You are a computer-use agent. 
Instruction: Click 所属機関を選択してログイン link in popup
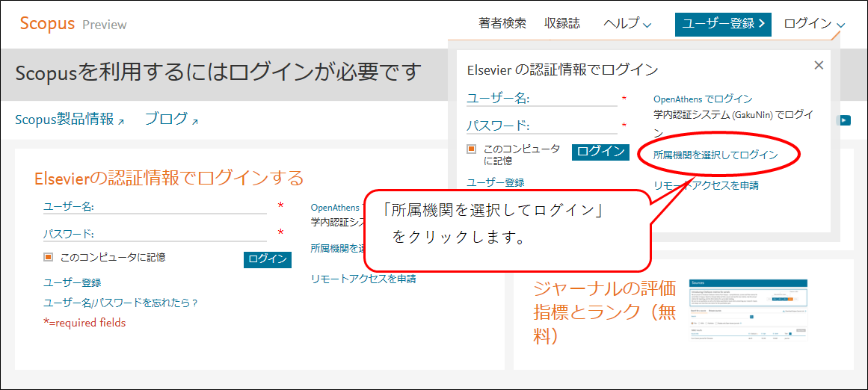[x=715, y=155]
